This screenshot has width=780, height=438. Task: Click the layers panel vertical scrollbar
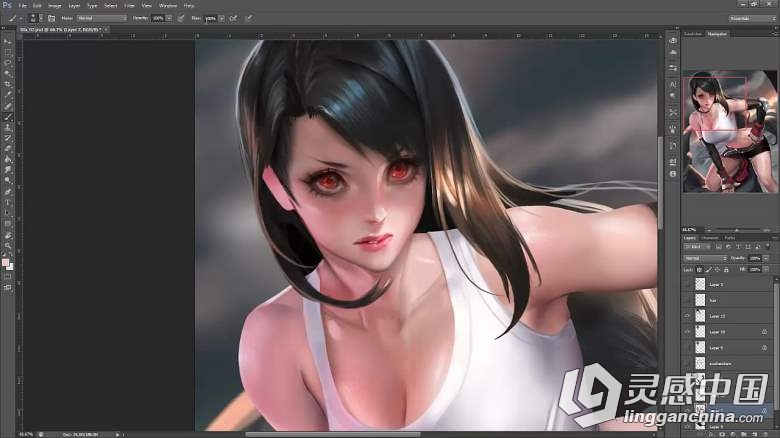776,348
